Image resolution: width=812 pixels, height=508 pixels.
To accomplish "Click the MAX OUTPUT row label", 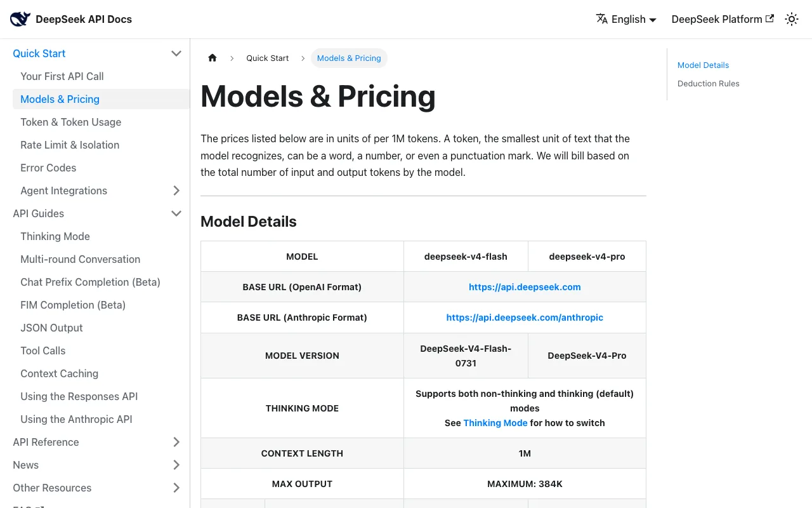I will tap(302, 484).
